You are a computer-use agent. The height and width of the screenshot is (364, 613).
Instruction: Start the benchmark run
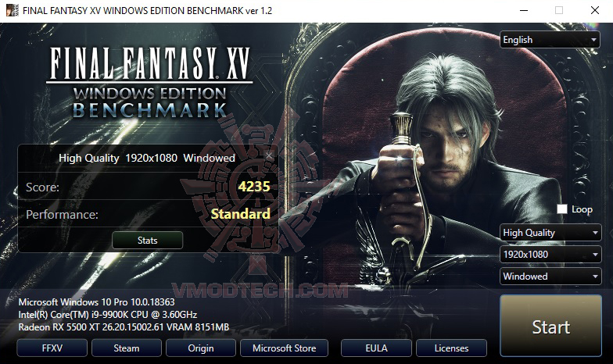550,326
